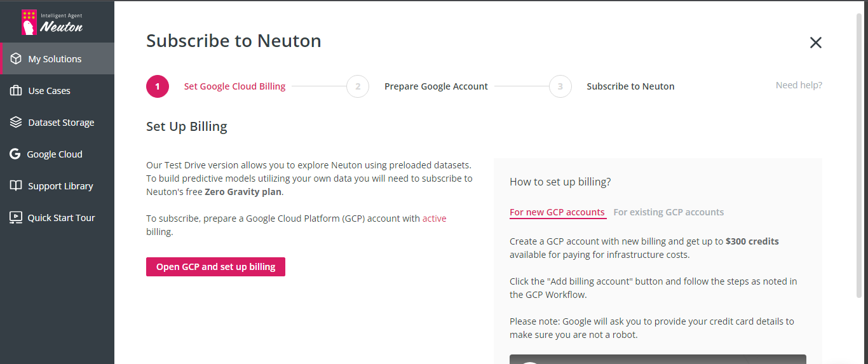The width and height of the screenshot is (868, 364).
Task: Click the red 'active' billing link
Action: [x=434, y=219]
